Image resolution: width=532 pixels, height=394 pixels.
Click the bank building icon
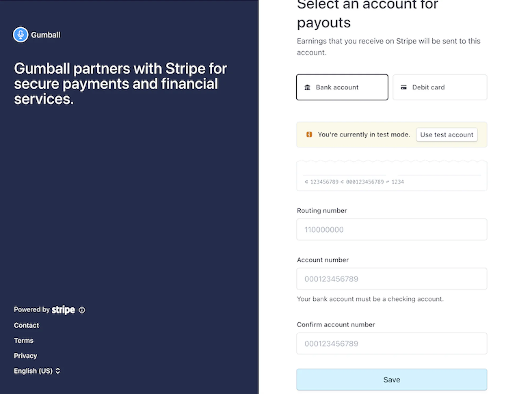point(307,87)
